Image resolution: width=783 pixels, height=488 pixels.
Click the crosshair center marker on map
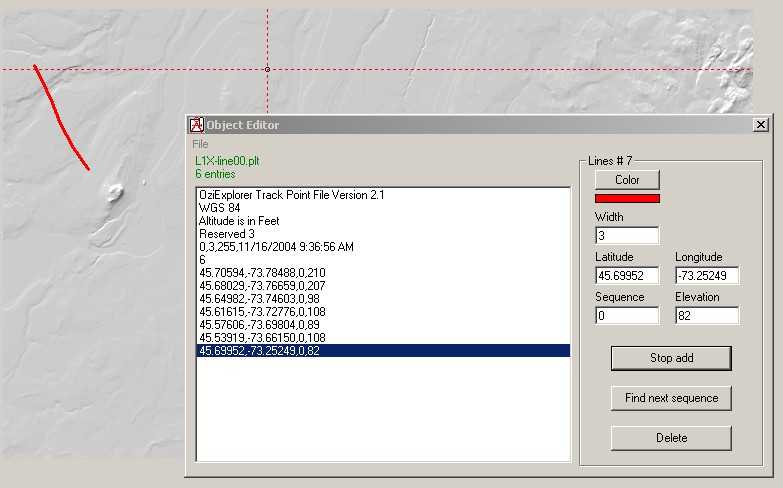(267, 69)
